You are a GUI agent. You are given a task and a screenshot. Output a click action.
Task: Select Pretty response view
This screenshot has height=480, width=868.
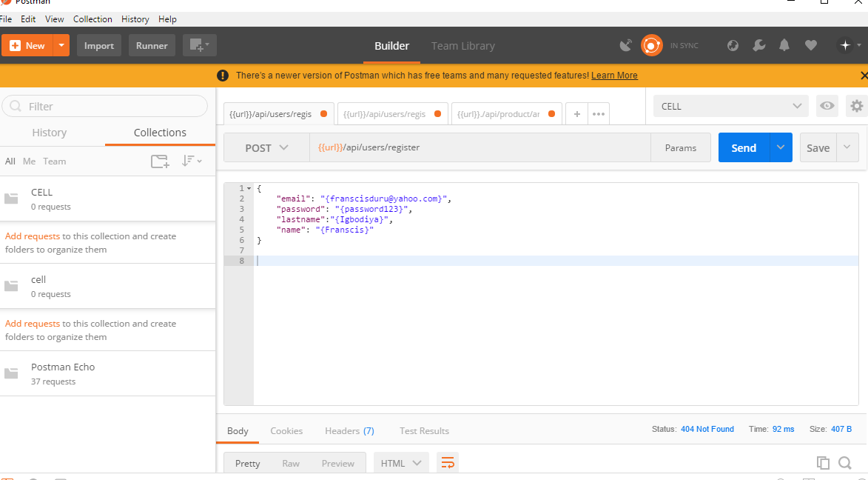click(x=247, y=464)
